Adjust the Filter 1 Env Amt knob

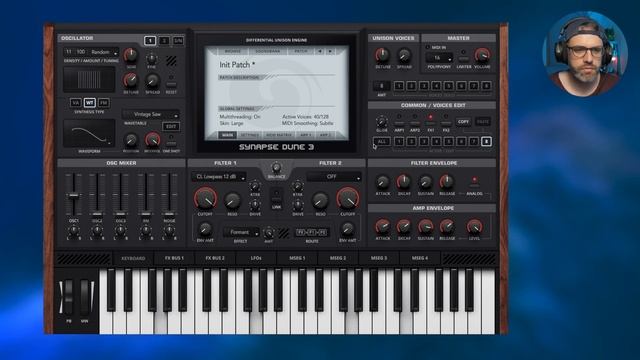tap(205, 229)
